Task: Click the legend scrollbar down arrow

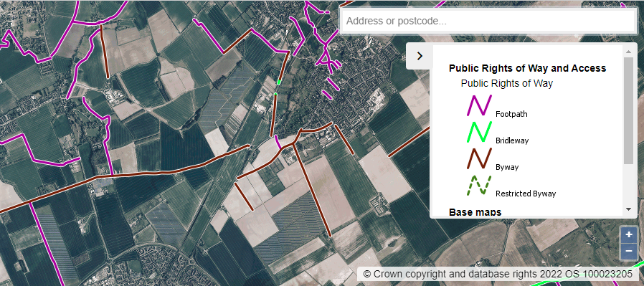Action: pos(628,209)
